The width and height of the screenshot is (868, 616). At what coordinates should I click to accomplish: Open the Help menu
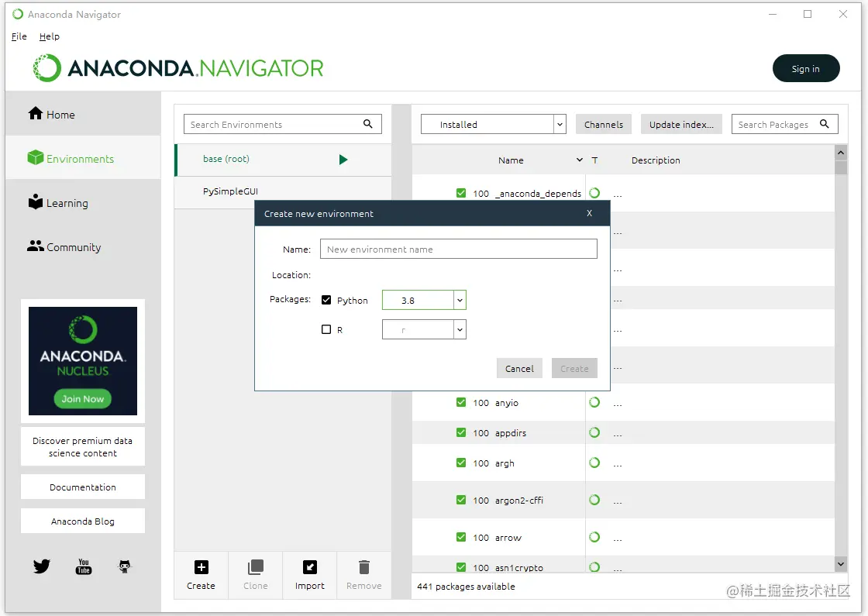tap(50, 36)
